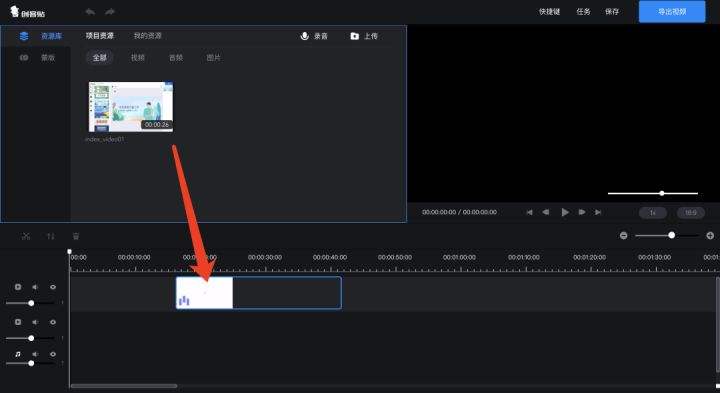720x393 pixels.
Task: Click the 00:00:30:00 ruler mark
Action: (265, 257)
